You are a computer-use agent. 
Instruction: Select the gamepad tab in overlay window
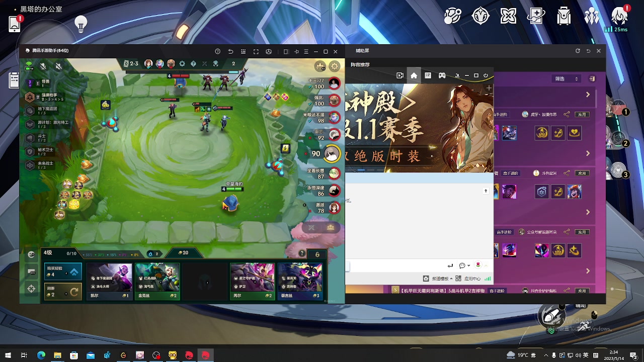(442, 75)
